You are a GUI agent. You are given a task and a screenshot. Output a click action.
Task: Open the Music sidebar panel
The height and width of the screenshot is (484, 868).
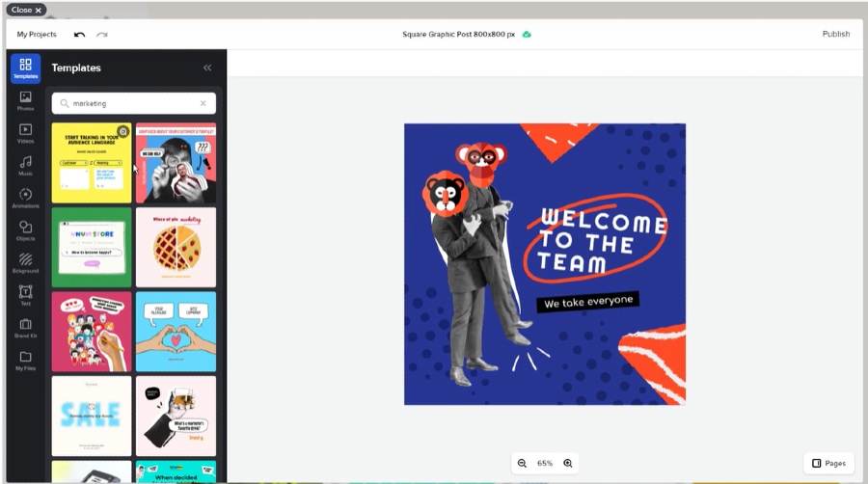25,166
